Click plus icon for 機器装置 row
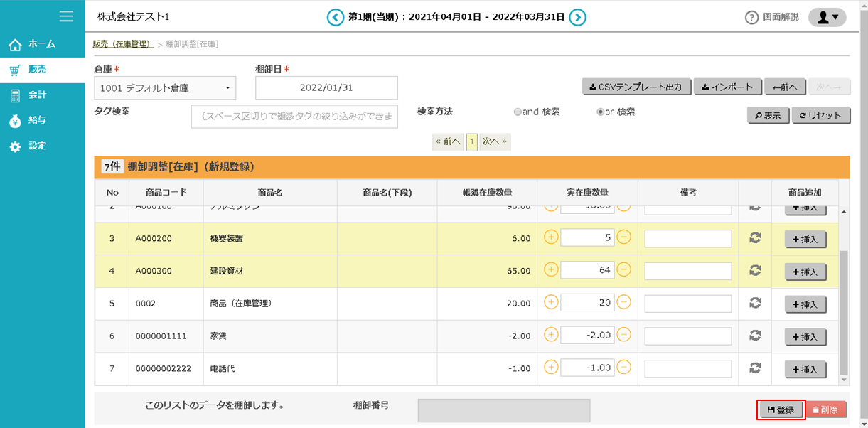The height and width of the screenshot is (428, 868). pyautogui.click(x=551, y=238)
